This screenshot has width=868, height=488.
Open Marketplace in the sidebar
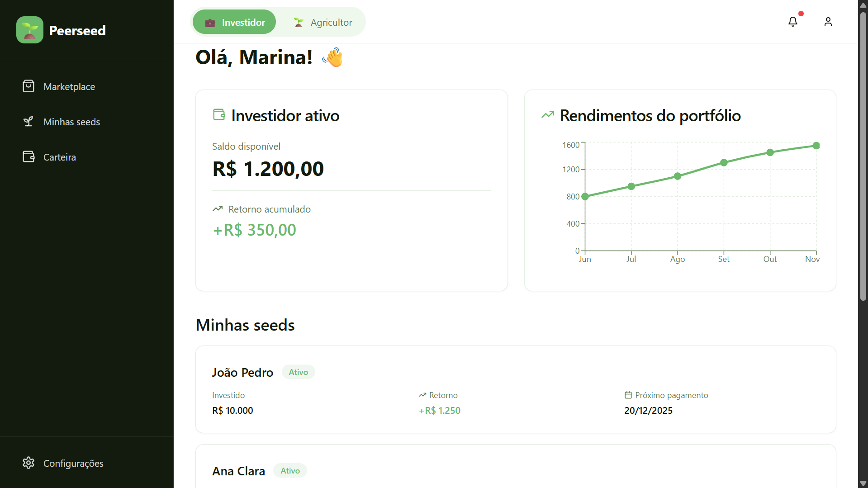(x=69, y=86)
